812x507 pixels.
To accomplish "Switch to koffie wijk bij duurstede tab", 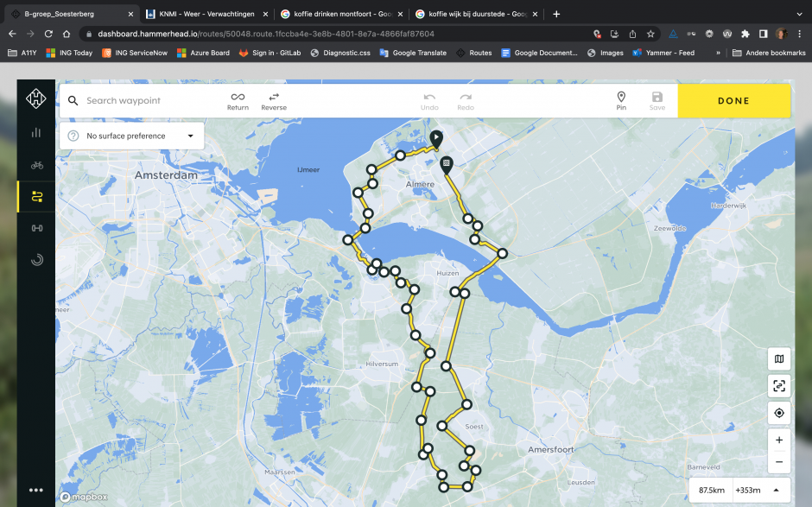I will pos(476,14).
